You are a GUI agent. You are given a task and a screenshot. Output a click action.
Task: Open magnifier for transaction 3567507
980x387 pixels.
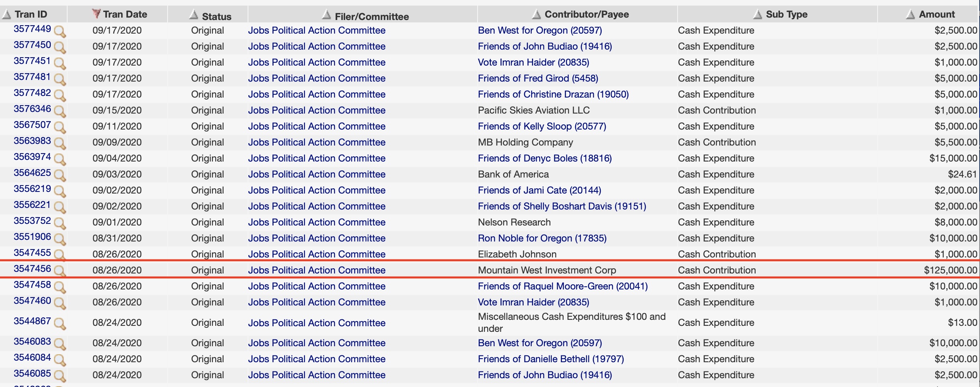tap(60, 127)
